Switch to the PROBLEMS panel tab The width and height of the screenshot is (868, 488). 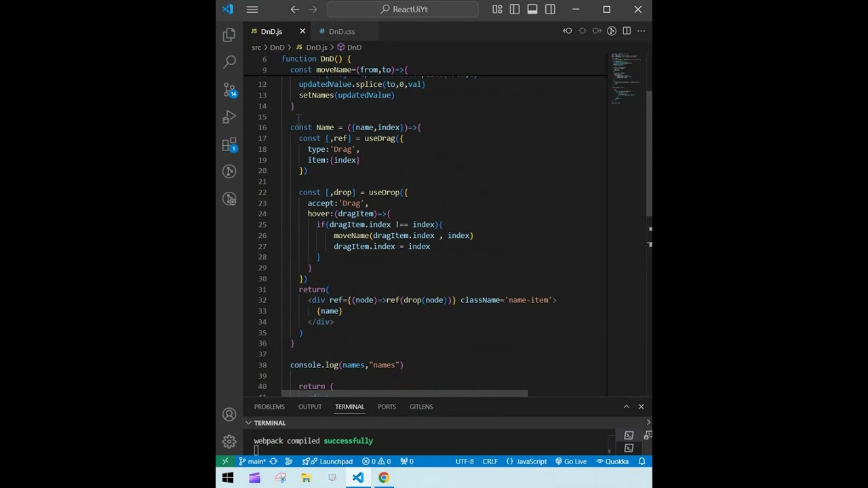pos(269,407)
